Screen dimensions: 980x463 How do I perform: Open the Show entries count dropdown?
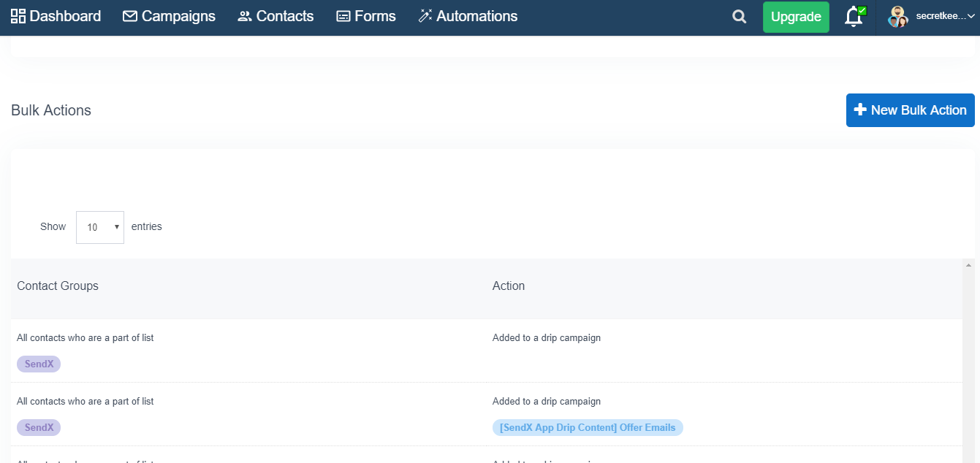tap(100, 227)
